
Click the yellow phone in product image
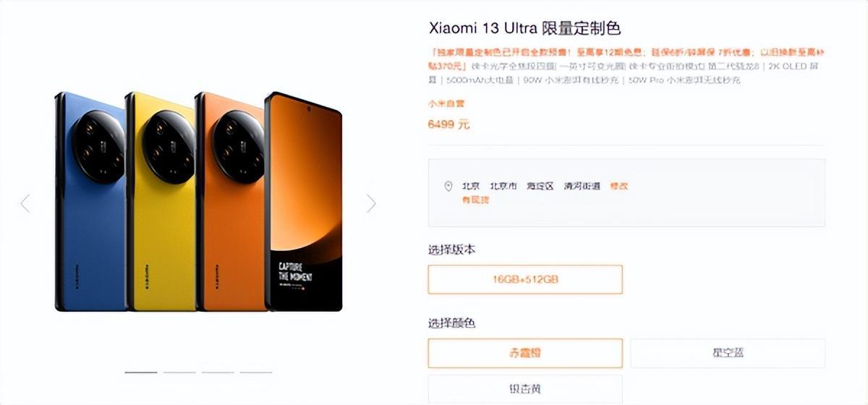[161, 202]
